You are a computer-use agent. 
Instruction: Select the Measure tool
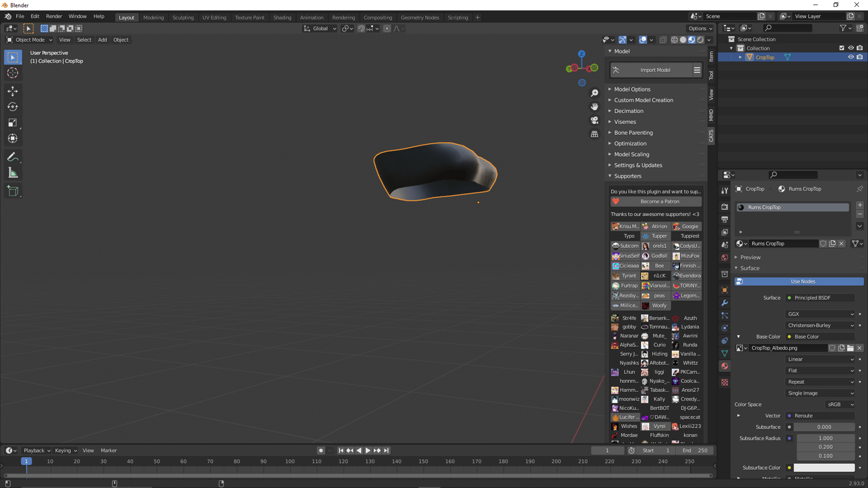pos(13,173)
